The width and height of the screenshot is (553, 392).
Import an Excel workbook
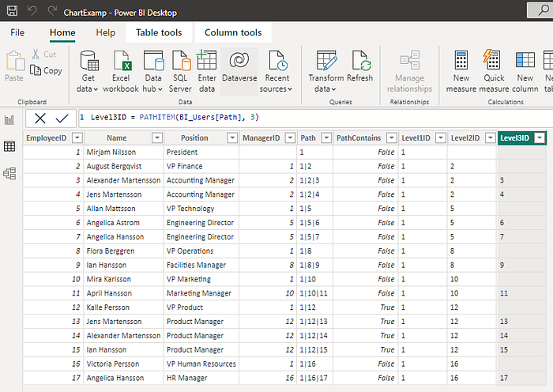point(121,71)
